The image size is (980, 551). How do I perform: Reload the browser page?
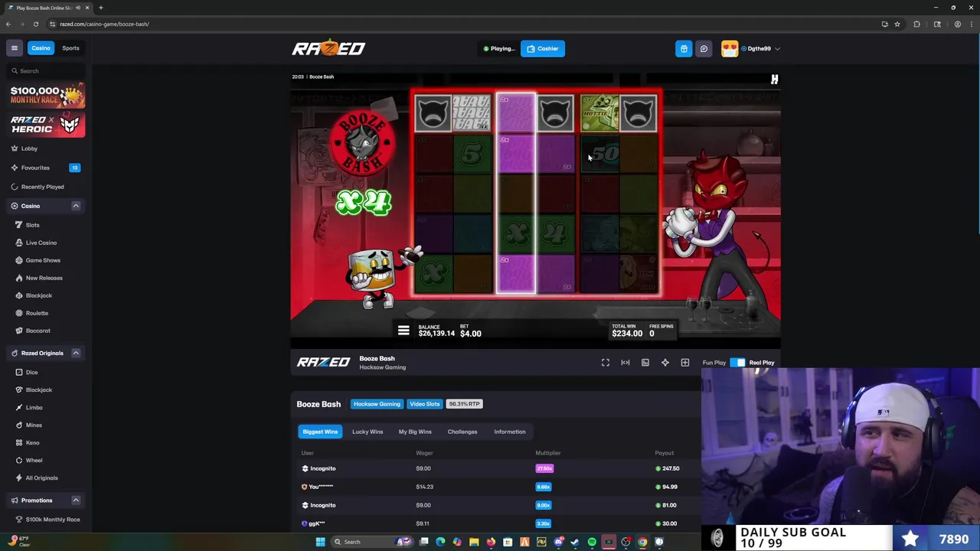(x=35, y=24)
